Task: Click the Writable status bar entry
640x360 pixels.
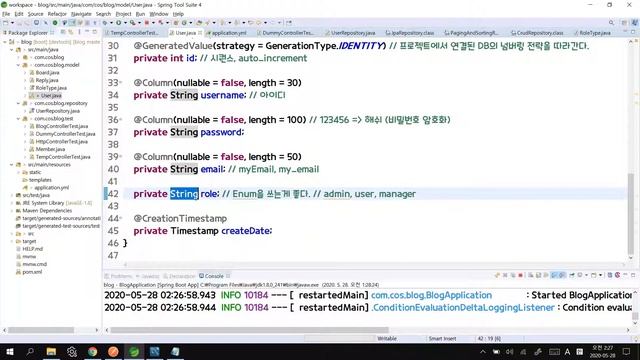Action: coord(387,338)
